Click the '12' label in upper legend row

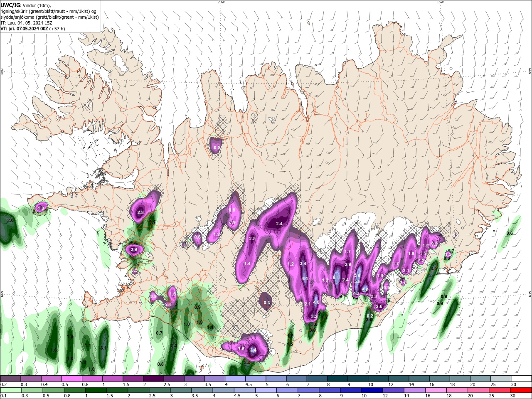(391, 384)
